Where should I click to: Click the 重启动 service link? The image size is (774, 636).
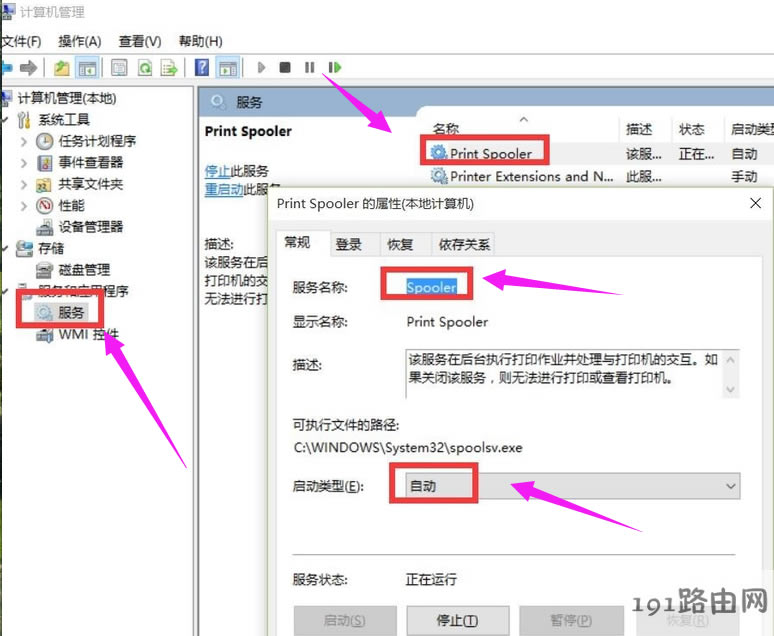(x=224, y=189)
